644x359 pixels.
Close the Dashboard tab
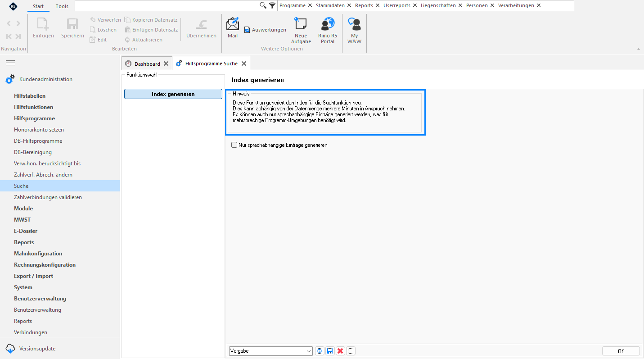(166, 64)
